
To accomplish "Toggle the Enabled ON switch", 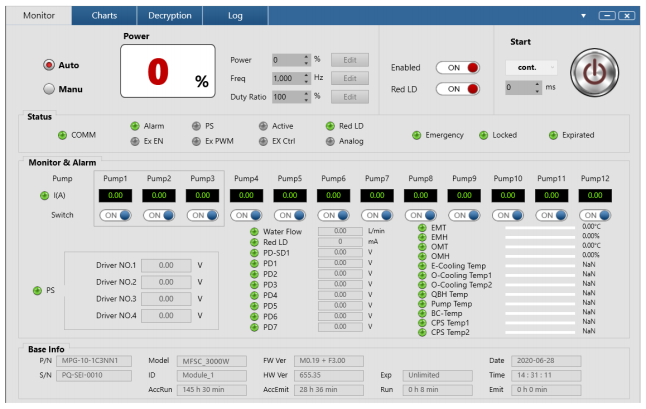I will pyautogui.click(x=458, y=67).
